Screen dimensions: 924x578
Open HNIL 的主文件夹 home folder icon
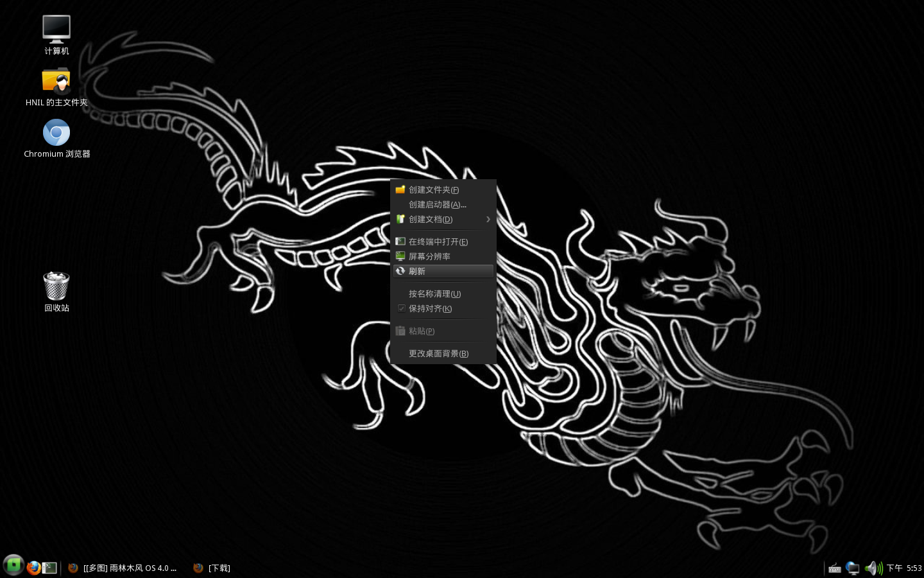[x=56, y=87]
